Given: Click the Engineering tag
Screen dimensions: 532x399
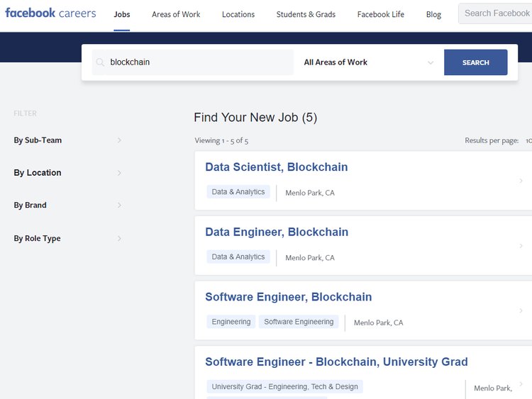Looking at the screenshot, I should coord(231,322).
